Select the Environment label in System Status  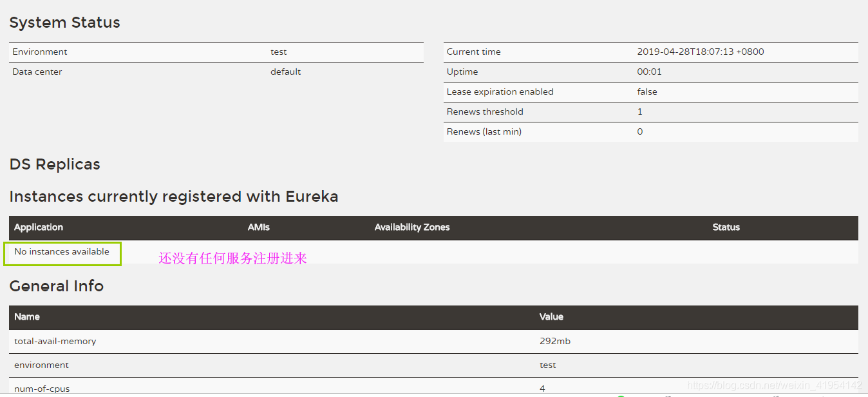(x=40, y=52)
